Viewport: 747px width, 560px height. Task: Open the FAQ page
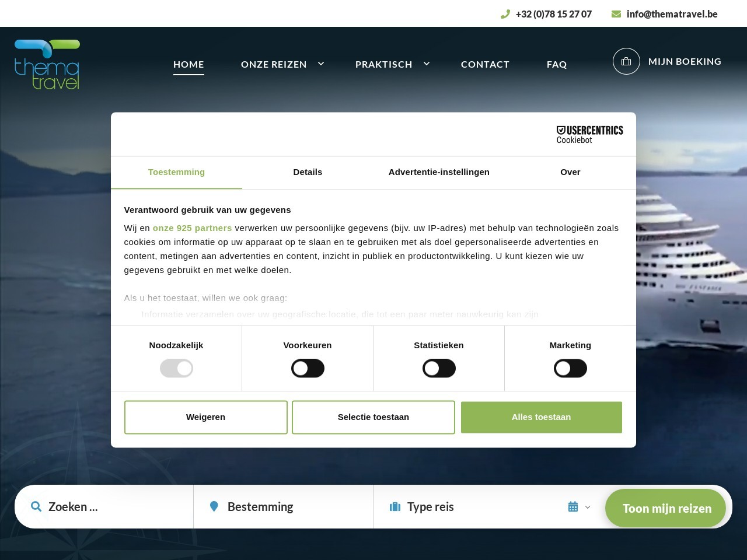click(557, 64)
